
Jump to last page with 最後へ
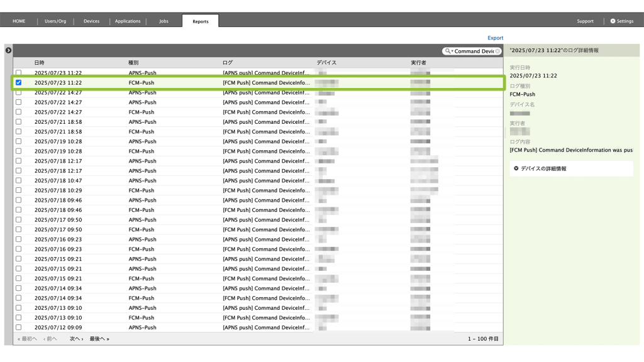click(99, 339)
